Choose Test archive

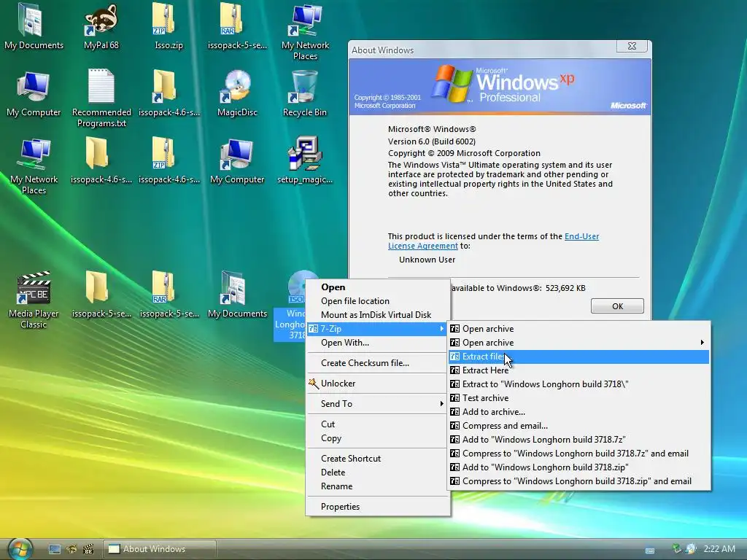(x=578, y=398)
